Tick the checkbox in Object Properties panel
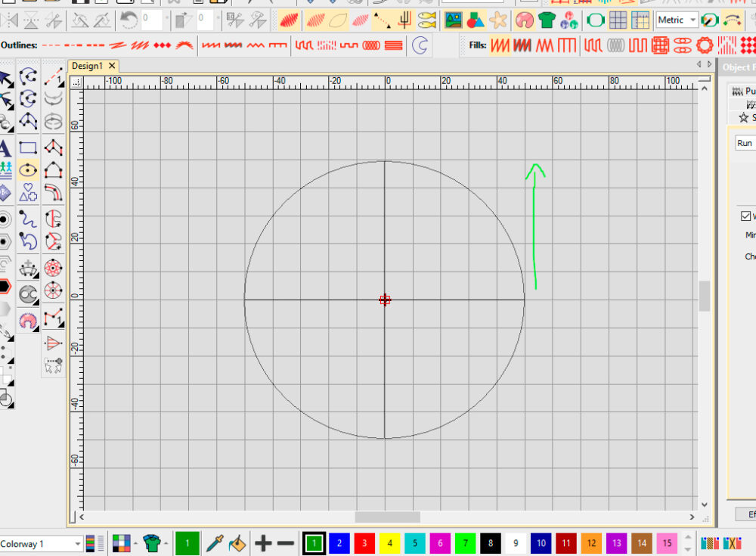Viewport: 756px width, 556px height. pos(745,216)
